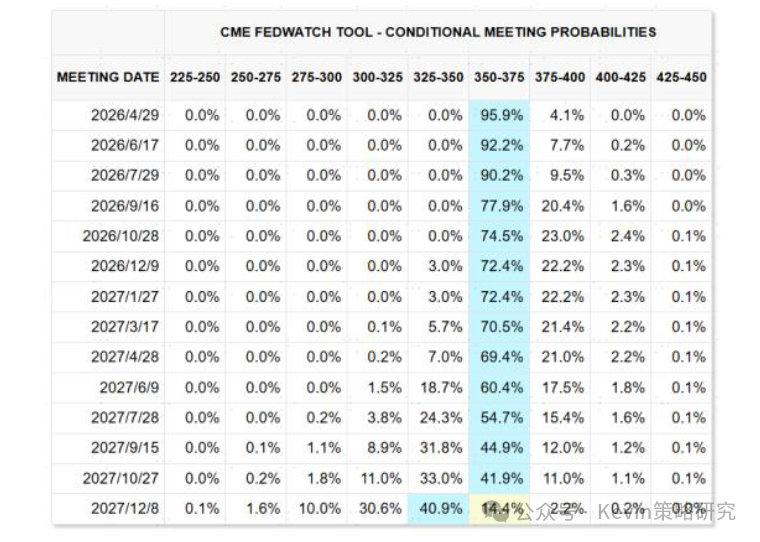Click the 425-450 column header
The width and height of the screenshot is (760, 542).
(x=681, y=77)
